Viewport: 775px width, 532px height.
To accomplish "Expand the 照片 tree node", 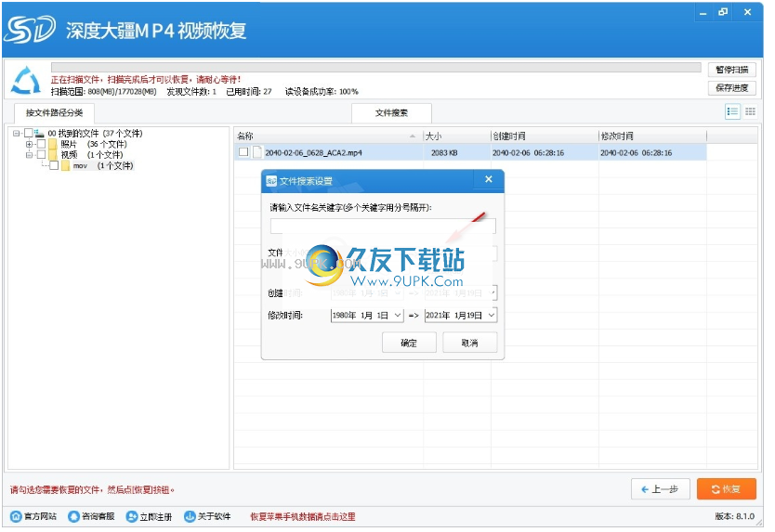I will (x=29, y=144).
